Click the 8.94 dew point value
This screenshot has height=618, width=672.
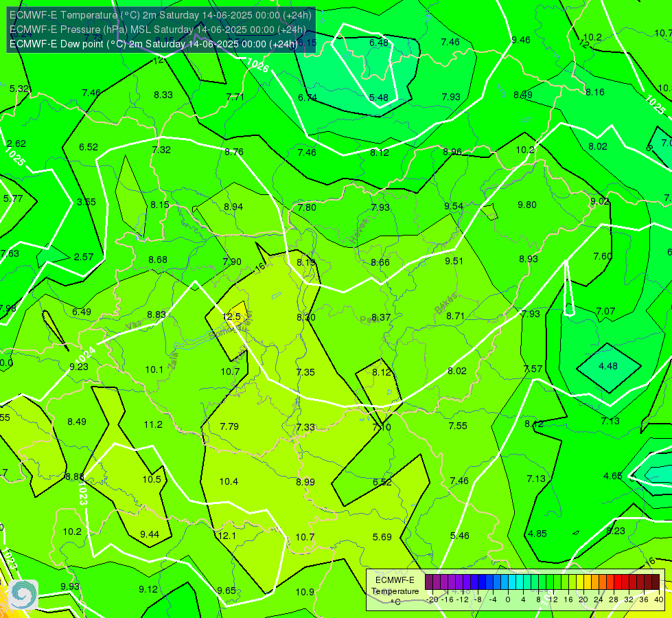click(233, 207)
